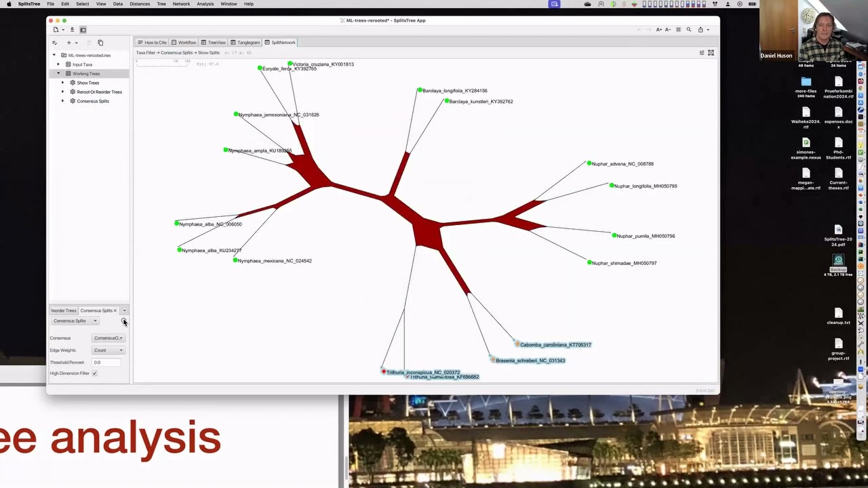Click the Show Trees algorithm gear icon
This screenshot has height=488, width=868.
[73, 83]
